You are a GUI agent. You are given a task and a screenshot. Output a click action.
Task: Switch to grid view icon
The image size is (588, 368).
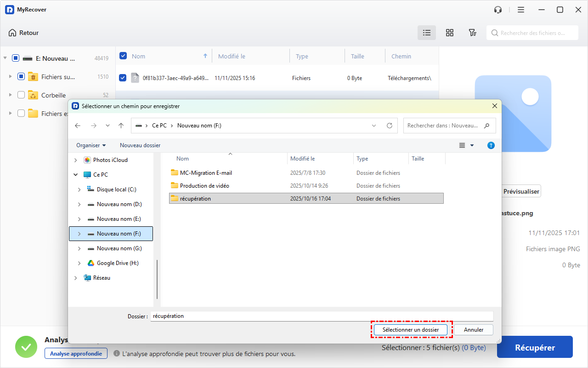point(450,33)
